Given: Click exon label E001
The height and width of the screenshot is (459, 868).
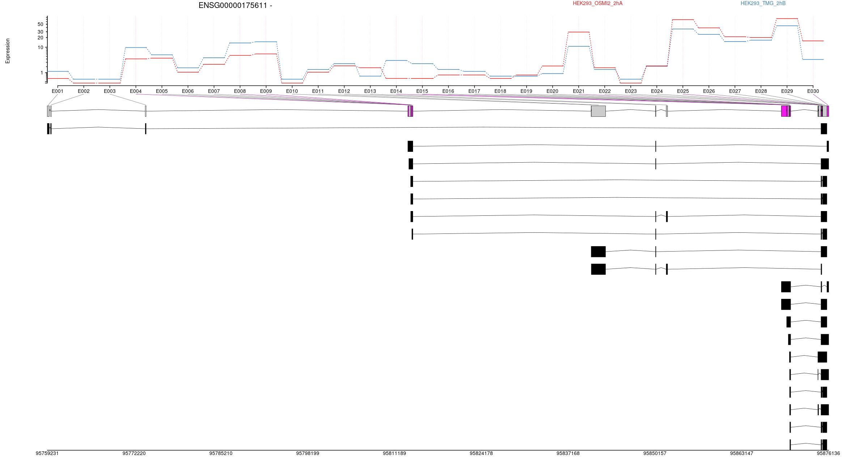Looking at the screenshot, I should tap(58, 91).
